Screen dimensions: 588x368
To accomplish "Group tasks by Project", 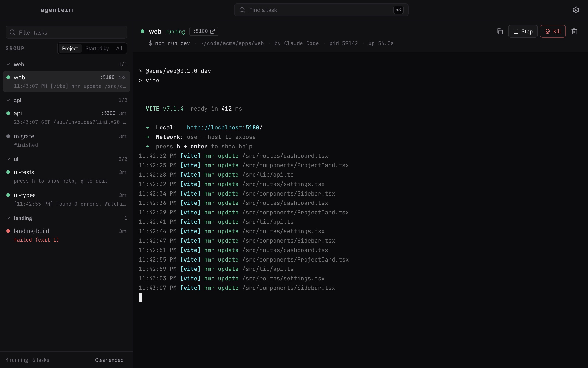I will [x=70, y=49].
